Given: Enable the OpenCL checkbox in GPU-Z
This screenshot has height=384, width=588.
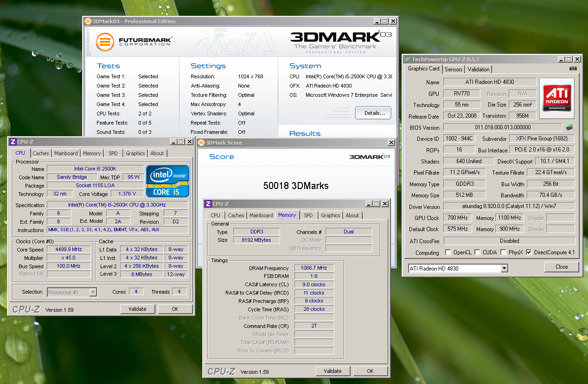Looking at the screenshot, I should point(448,252).
